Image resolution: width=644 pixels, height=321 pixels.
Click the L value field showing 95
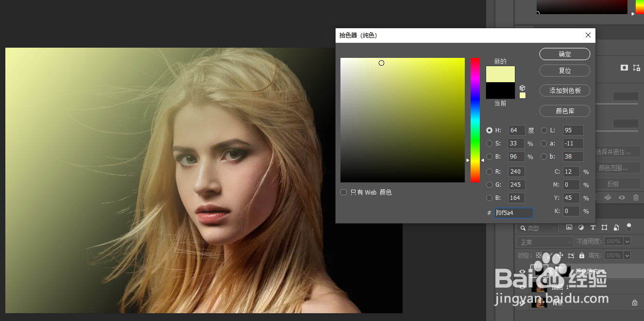point(573,130)
